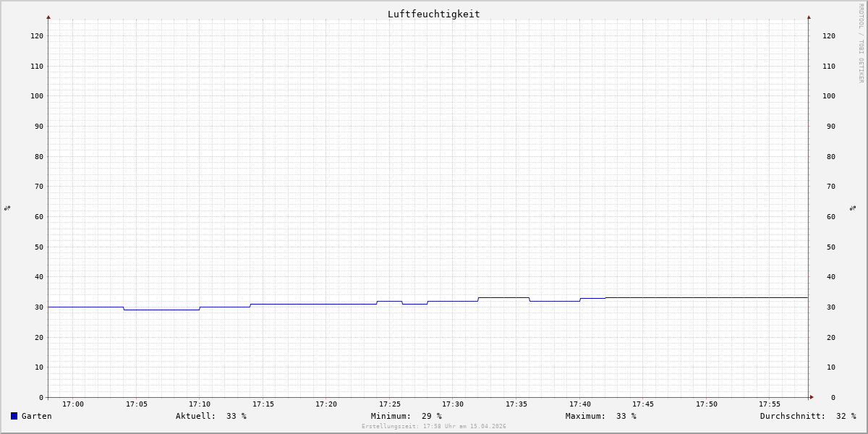Click the 50 label on the left axis

[39, 247]
